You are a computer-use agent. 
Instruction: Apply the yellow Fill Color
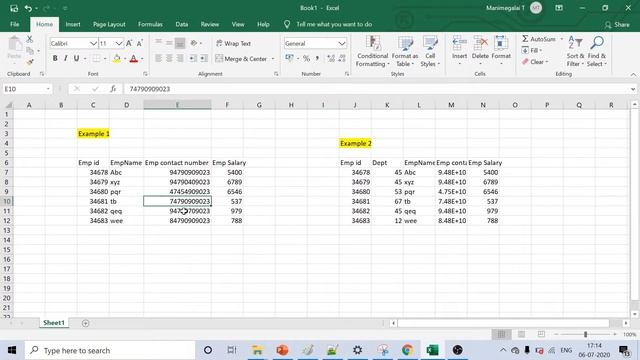(x=117, y=59)
